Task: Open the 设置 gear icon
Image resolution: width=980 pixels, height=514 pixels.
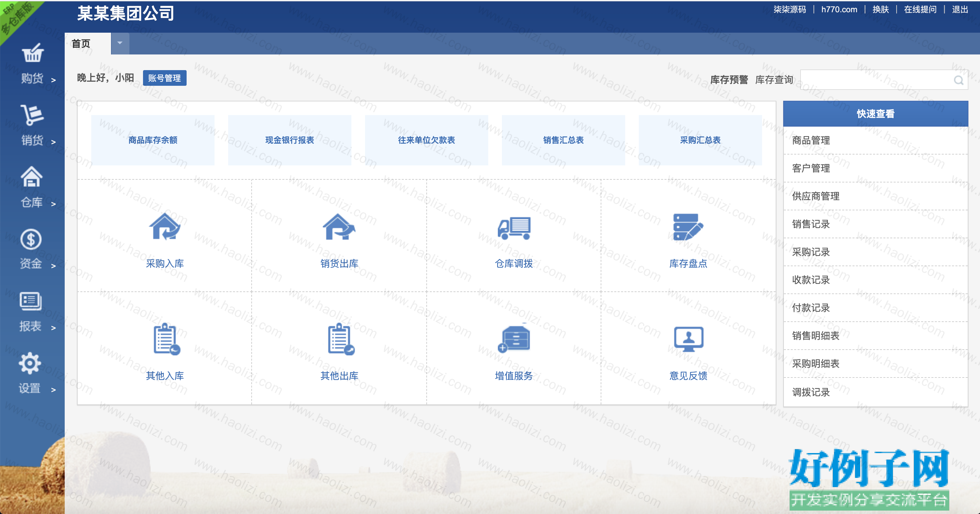Action: tap(30, 364)
